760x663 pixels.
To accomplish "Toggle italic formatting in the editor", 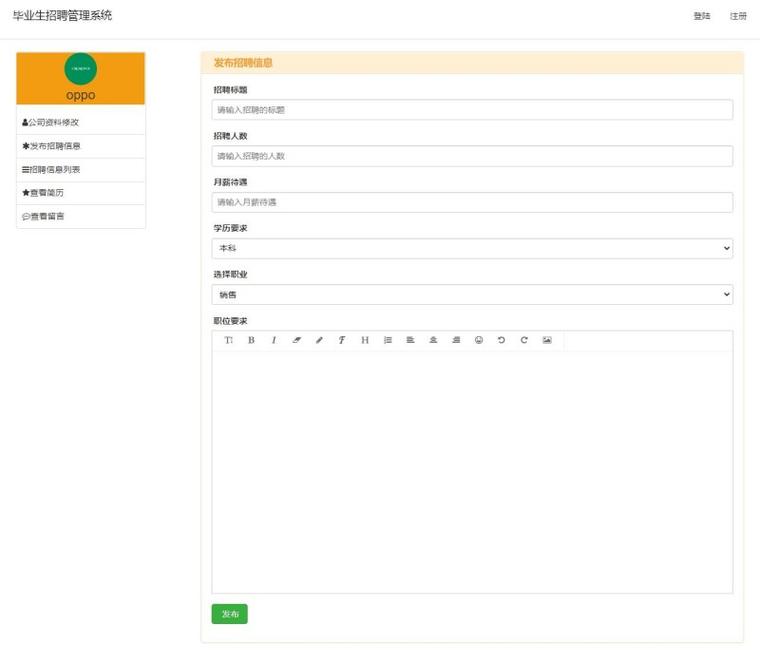I will [274, 340].
